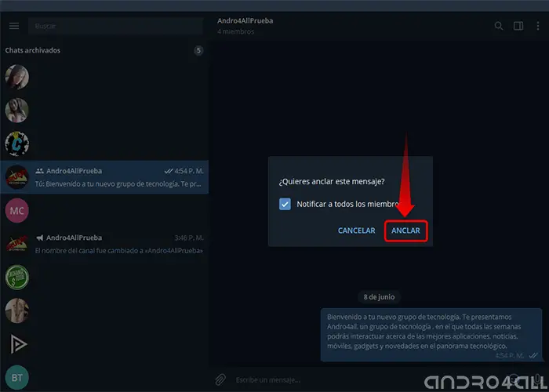Open the second chat avatar under Chats archivados

(16, 111)
